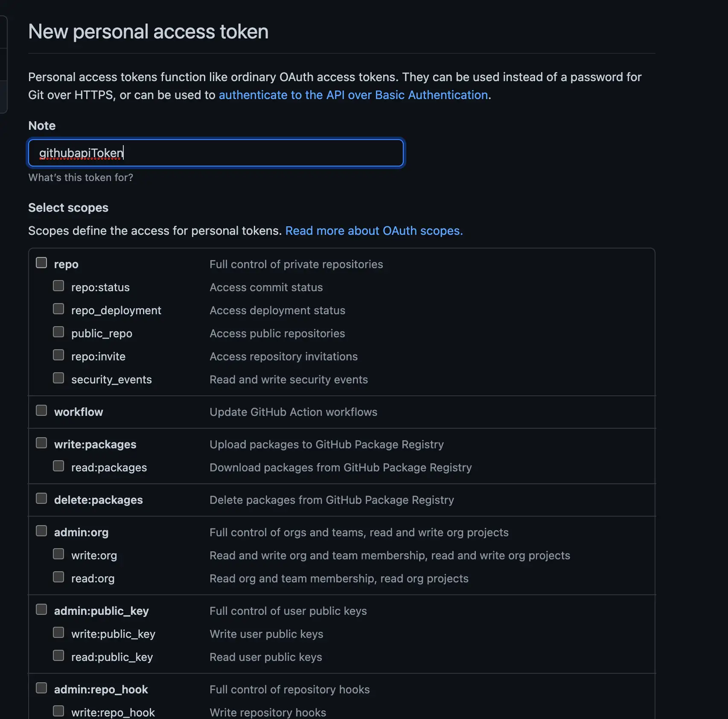The height and width of the screenshot is (719, 728).
Task: Tick the write:org checkbox
Action: pyautogui.click(x=58, y=554)
